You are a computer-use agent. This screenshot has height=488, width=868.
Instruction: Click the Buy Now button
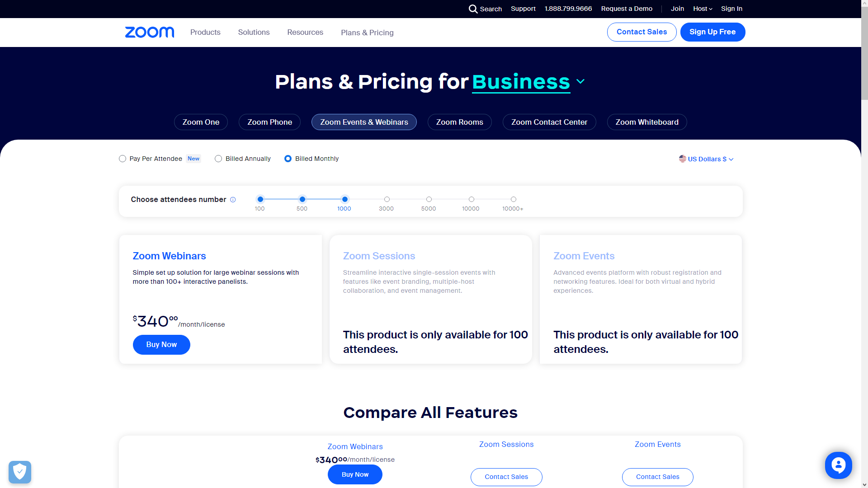click(x=161, y=344)
